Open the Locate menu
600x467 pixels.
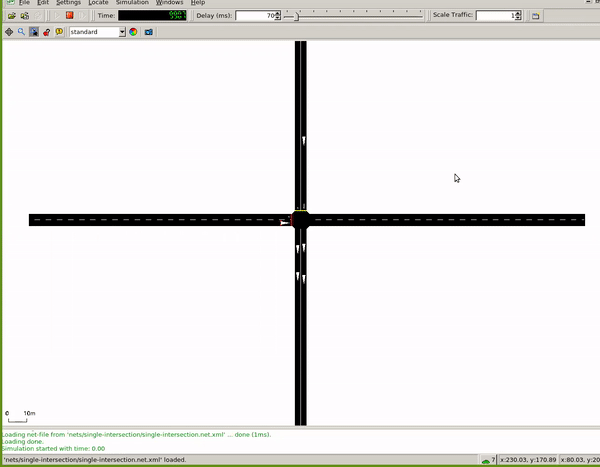(x=98, y=2)
